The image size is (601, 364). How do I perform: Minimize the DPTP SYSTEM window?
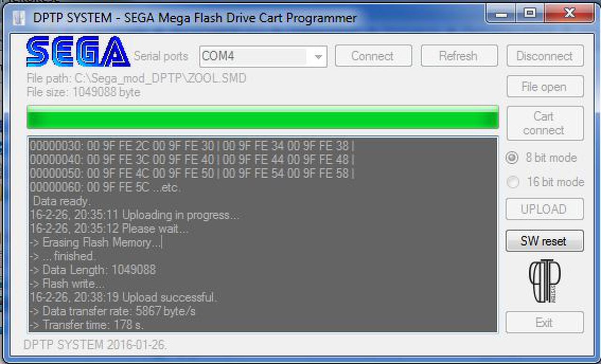pyautogui.click(x=502, y=14)
